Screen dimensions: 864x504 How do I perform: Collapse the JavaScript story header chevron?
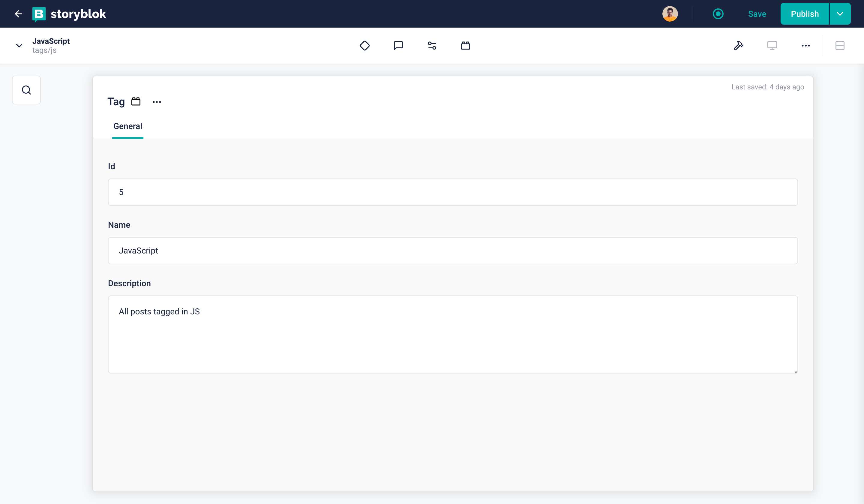[x=19, y=45]
